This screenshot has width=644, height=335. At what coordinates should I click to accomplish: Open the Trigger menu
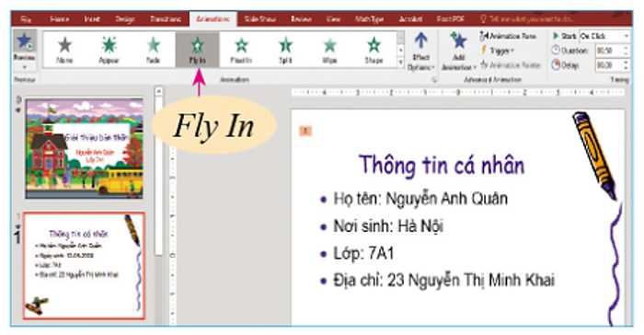click(498, 51)
